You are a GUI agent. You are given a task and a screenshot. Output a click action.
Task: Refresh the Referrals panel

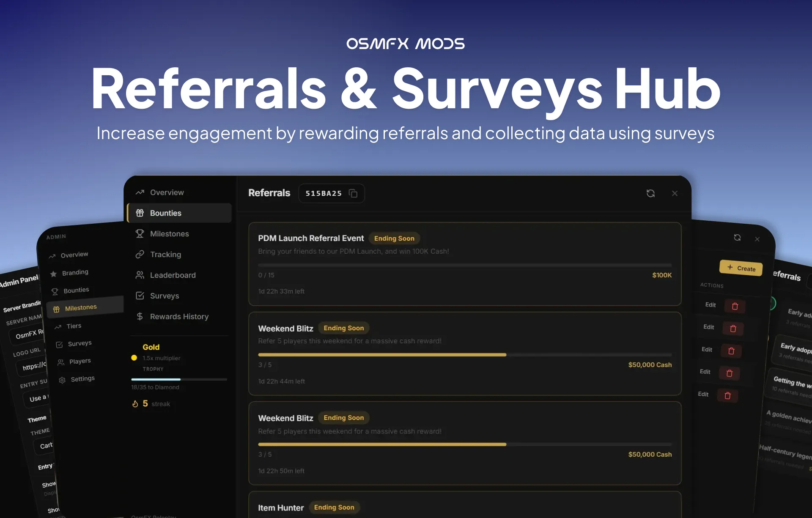click(650, 193)
